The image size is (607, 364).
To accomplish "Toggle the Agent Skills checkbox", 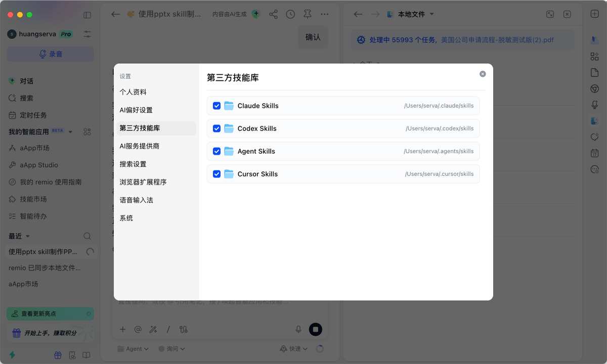I will 216,151.
